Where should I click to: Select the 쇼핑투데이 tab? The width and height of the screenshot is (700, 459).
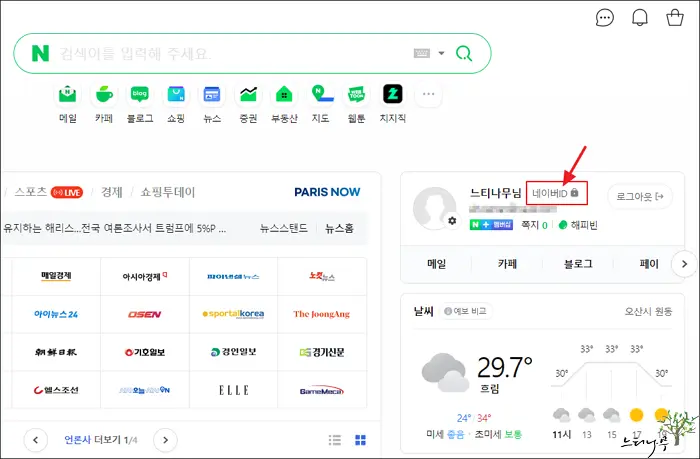pyautogui.click(x=168, y=192)
